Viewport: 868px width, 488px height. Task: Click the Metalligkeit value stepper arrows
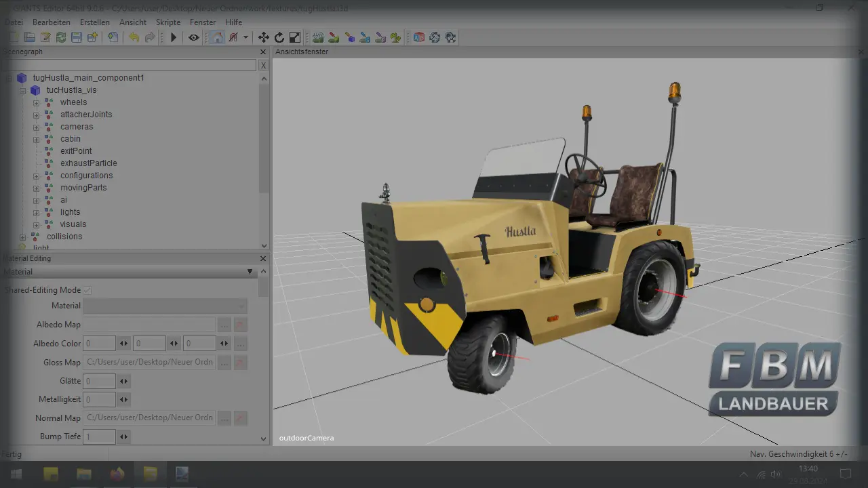124,400
